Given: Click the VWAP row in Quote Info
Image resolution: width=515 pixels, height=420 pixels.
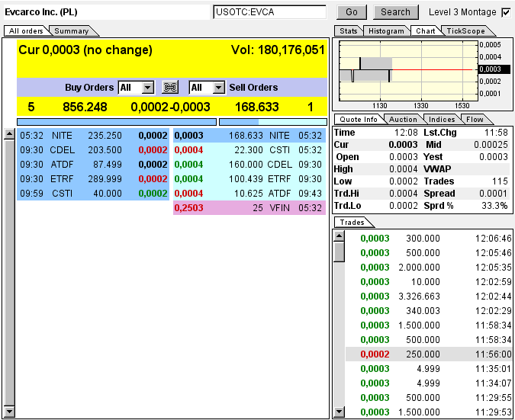Looking at the screenshot, I should (465, 169).
